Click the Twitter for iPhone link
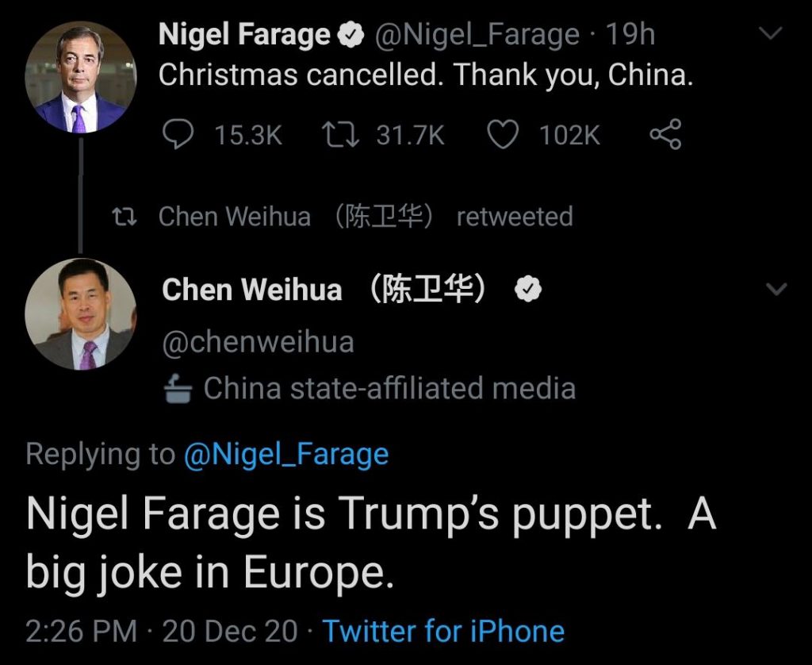812x665 pixels. 442,631
